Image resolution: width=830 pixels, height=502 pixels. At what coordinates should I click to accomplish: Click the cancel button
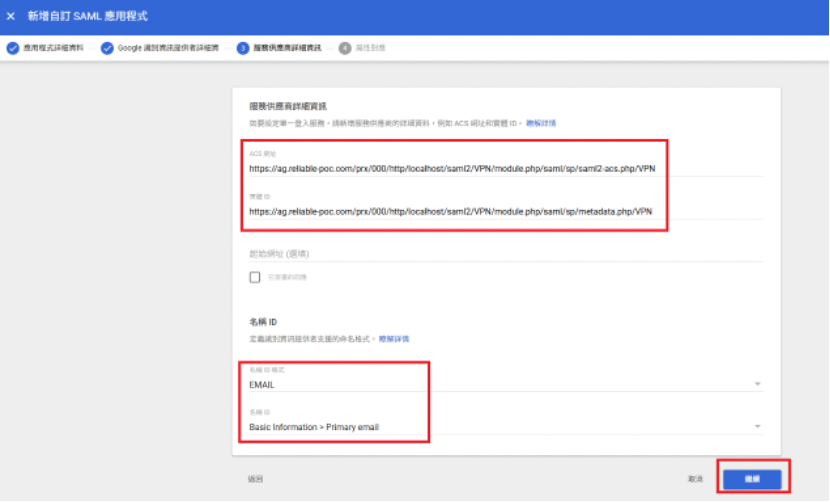[695, 479]
